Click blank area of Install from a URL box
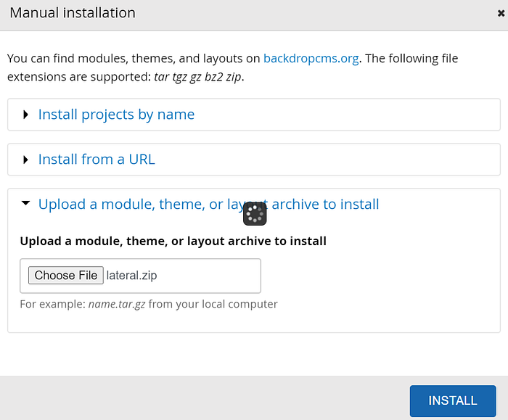Image resolution: width=508 pixels, height=420 pixels. pos(327,160)
